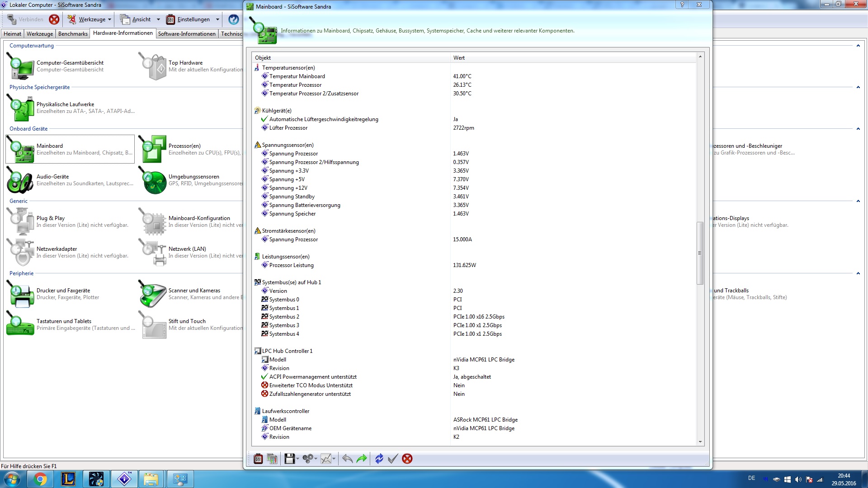
Task: Click the blue help question mark icon
Action: pyautogui.click(x=233, y=19)
